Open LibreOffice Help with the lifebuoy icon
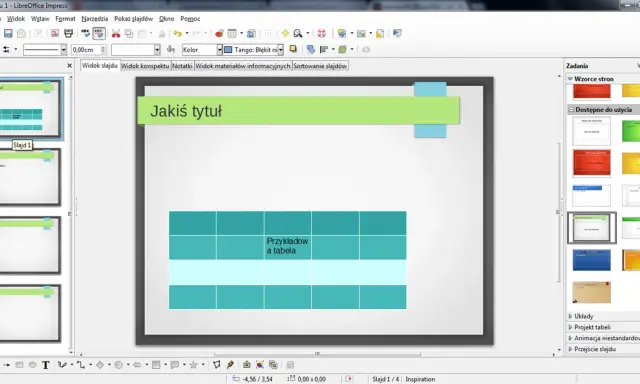Viewport: 640px width, 384px height. pyautogui.click(x=322, y=33)
